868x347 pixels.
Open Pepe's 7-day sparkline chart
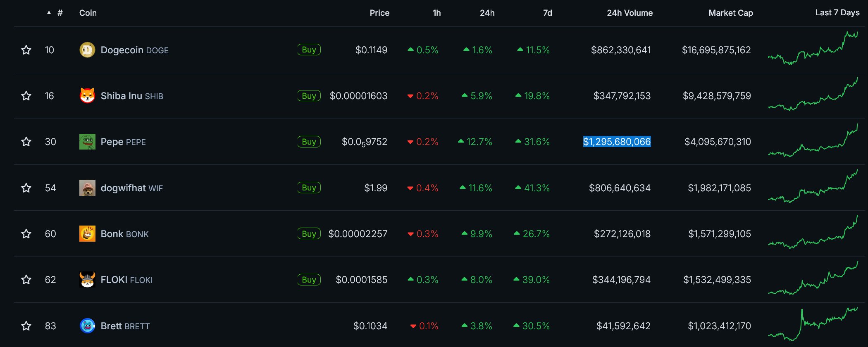click(813, 142)
